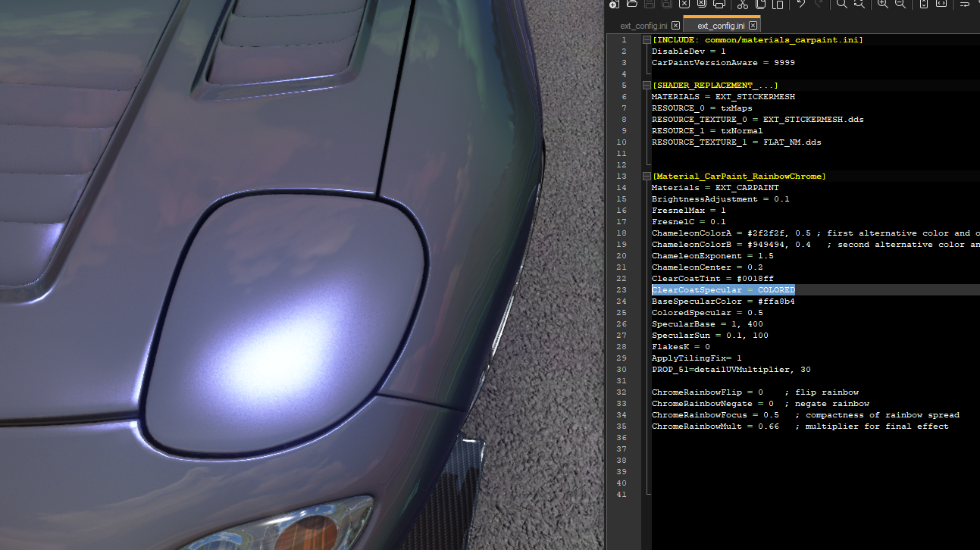This screenshot has height=550, width=980.
Task: Print the current document
Action: click(719, 5)
